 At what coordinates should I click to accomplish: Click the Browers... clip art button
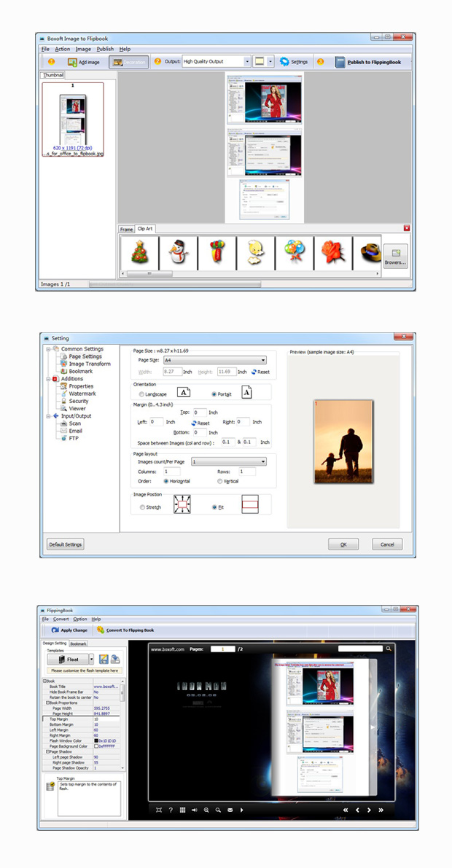[x=395, y=257]
